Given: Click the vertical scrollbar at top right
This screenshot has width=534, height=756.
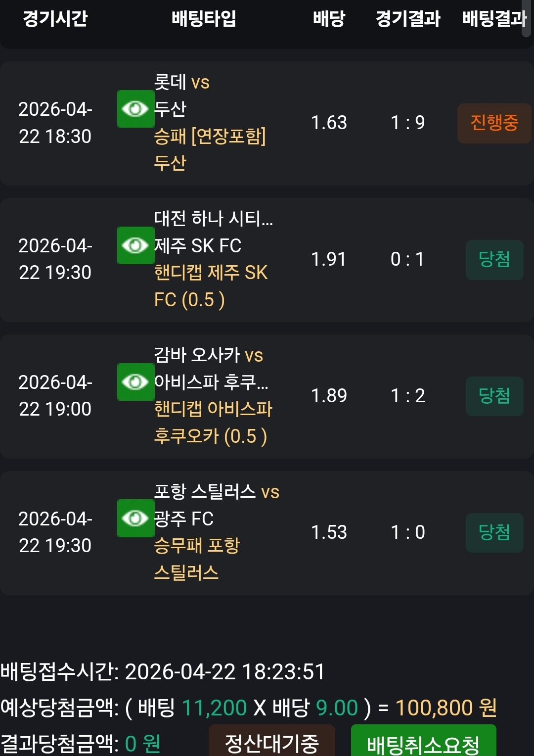Looking at the screenshot, I should click(x=527, y=19).
